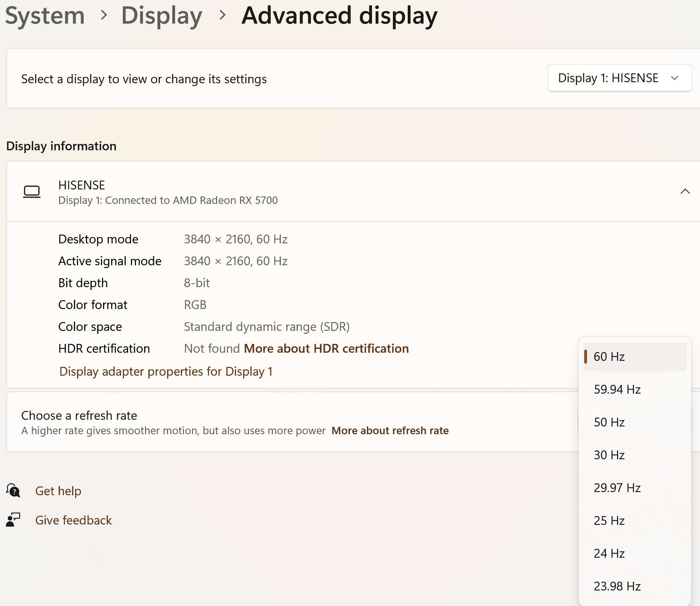Open More about HDR certification
The image size is (700, 606).
(326, 349)
